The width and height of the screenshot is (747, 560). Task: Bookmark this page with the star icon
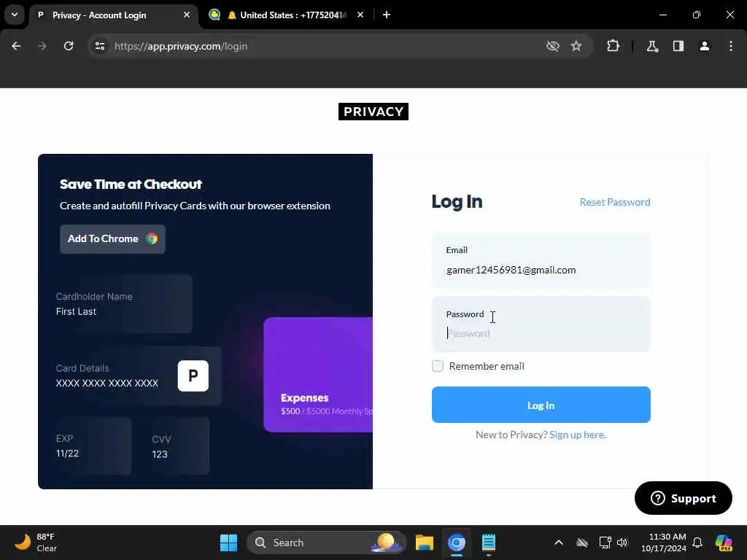pyautogui.click(x=576, y=46)
